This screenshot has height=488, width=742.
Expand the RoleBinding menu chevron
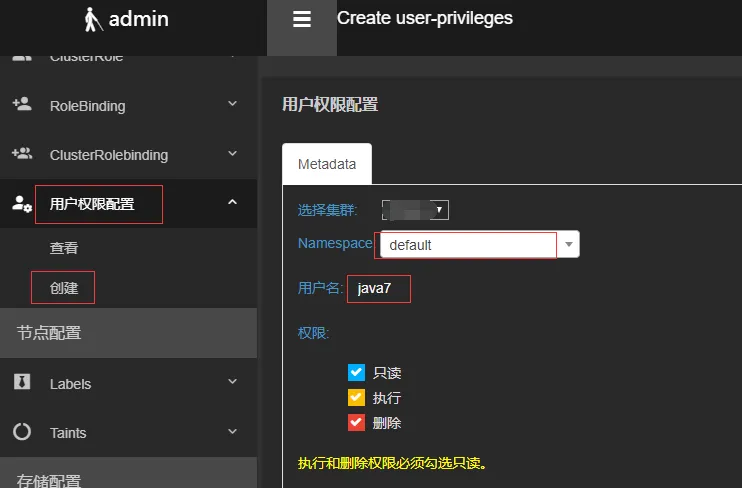[232, 103]
